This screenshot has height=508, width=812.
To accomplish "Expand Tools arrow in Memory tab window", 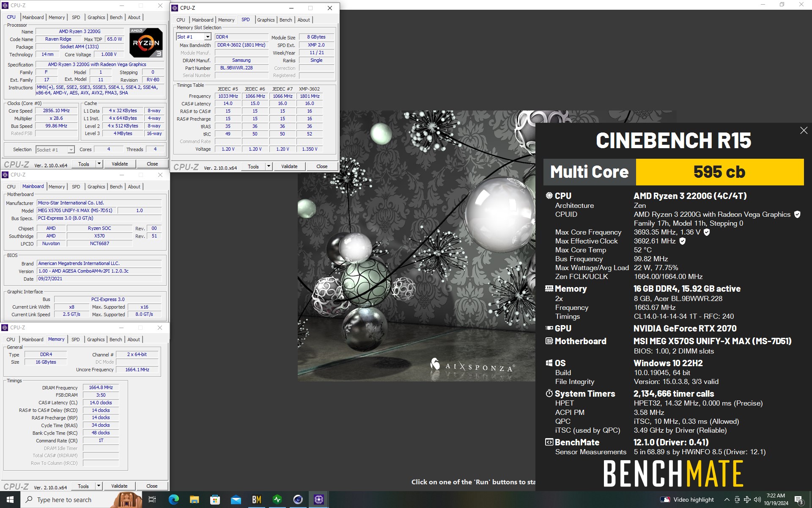I will tap(99, 486).
